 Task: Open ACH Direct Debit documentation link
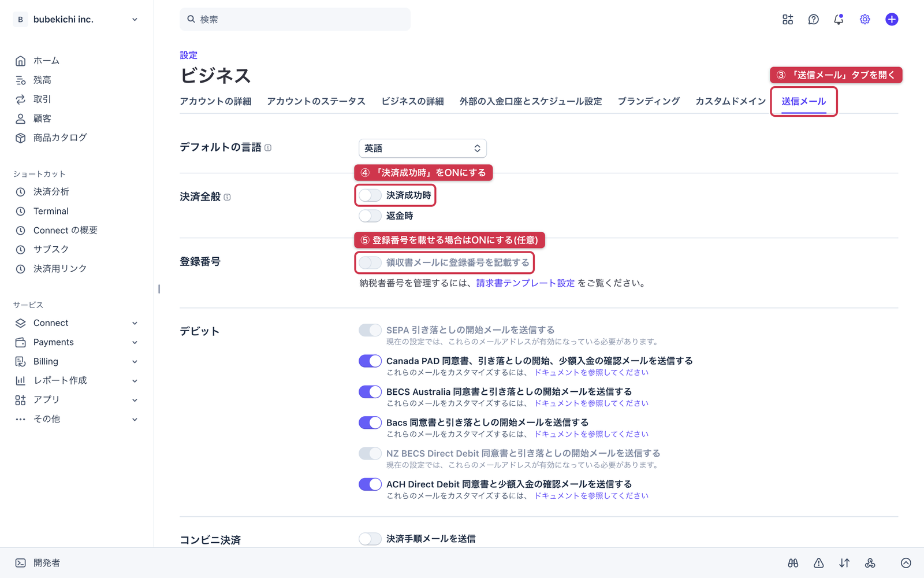click(x=591, y=496)
